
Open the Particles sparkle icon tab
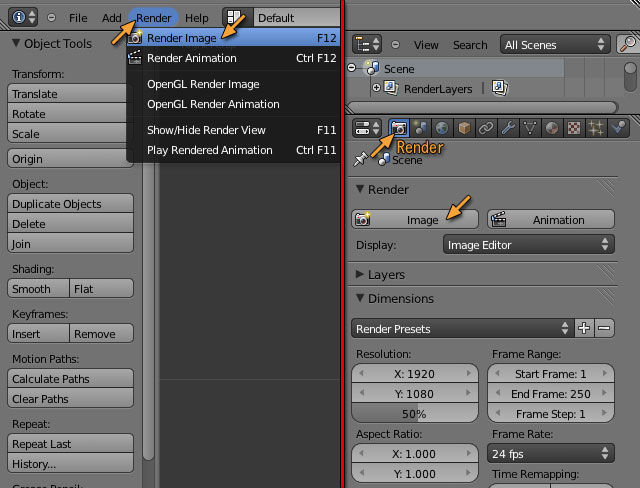tap(596, 128)
